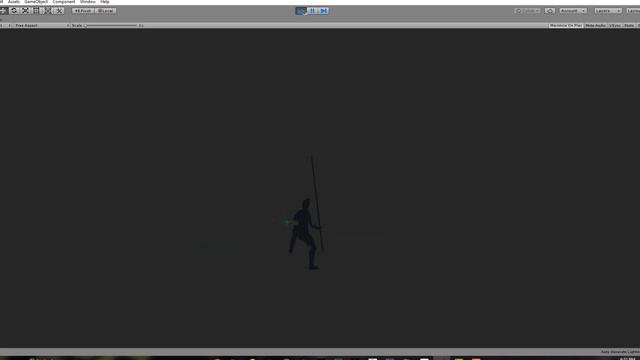Screen dimensions: 640x360
Task: Step forward one frame
Action: tap(324, 11)
